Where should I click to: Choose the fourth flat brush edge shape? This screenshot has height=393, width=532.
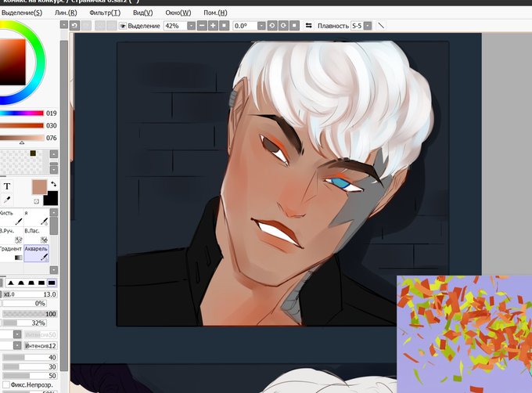[41, 283]
